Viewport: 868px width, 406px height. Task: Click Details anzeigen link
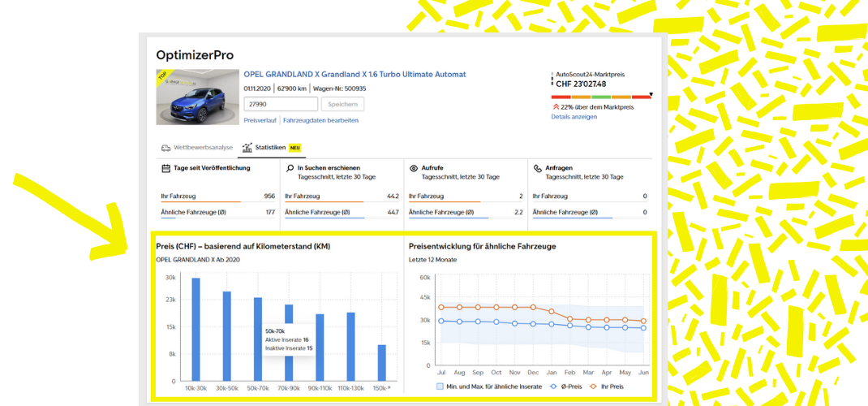[574, 117]
